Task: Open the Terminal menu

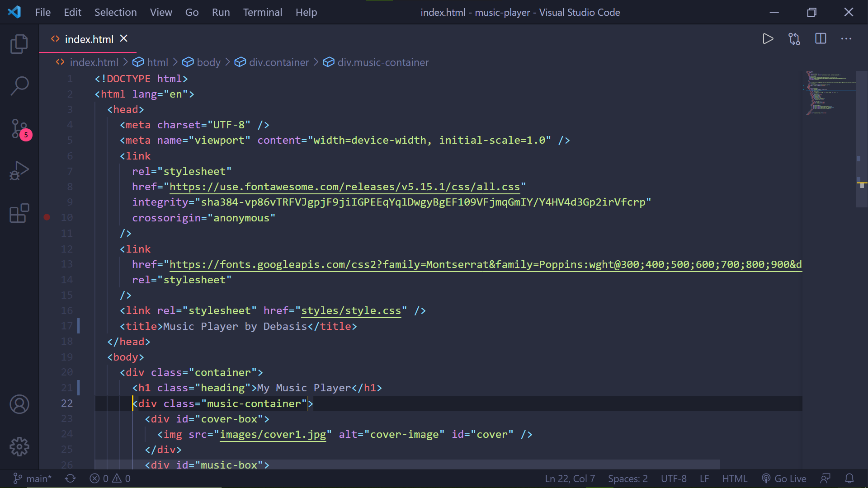Action: click(x=263, y=12)
